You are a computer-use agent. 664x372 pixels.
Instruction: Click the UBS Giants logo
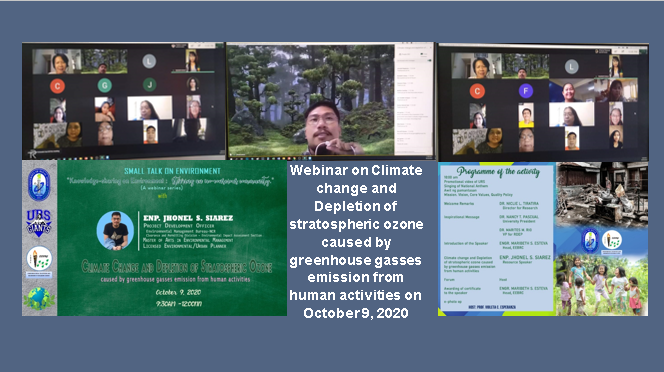click(39, 222)
